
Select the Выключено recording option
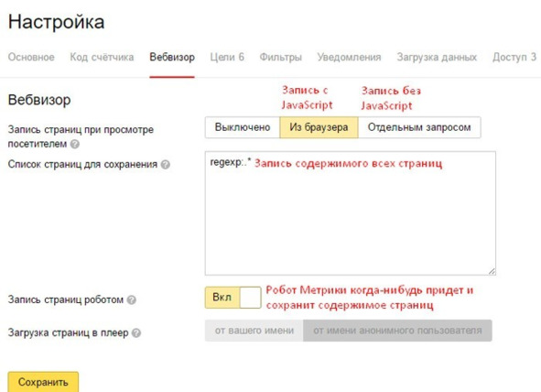pos(243,127)
